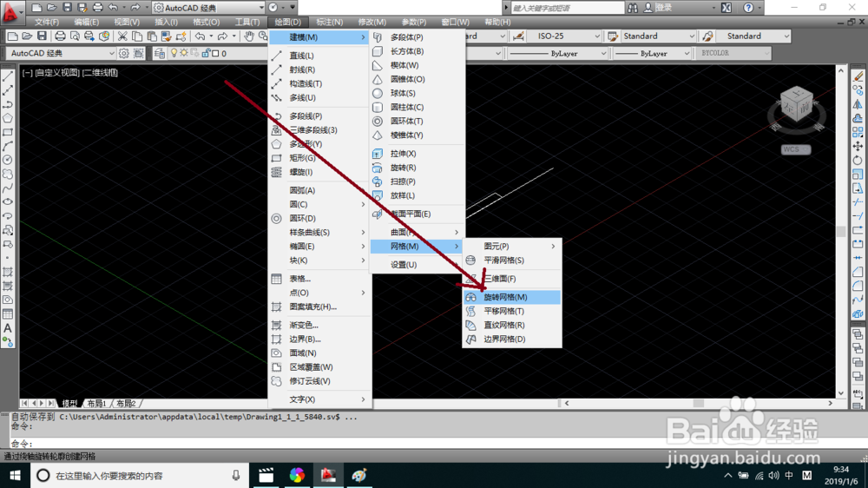Image resolution: width=868 pixels, height=488 pixels.
Task: Click the WCS coordinate system button
Action: pyautogui.click(x=796, y=149)
